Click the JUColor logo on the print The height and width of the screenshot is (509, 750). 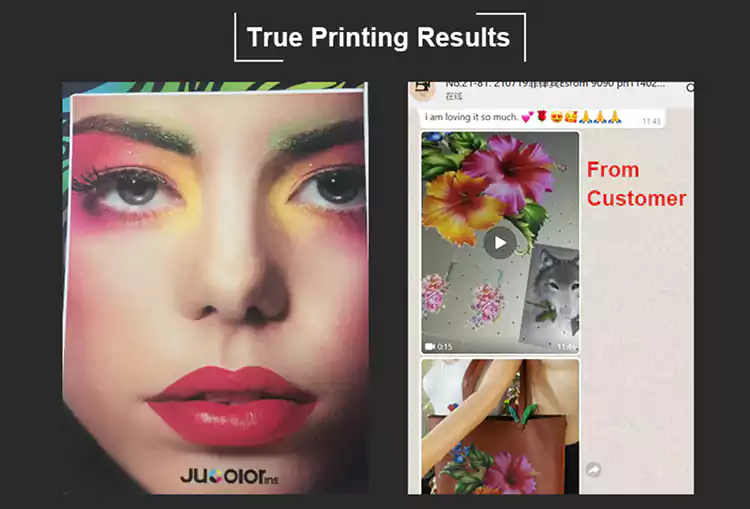coord(229,476)
